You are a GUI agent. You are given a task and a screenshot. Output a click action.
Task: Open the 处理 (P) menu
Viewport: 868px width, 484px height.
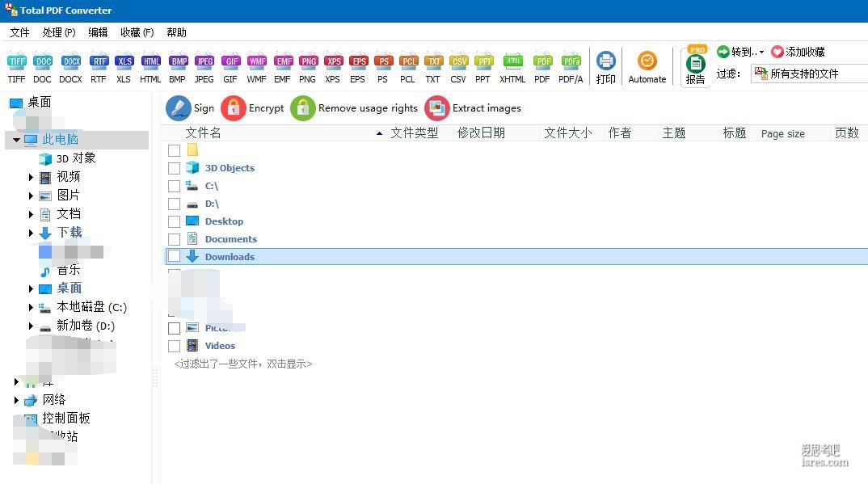coord(59,32)
